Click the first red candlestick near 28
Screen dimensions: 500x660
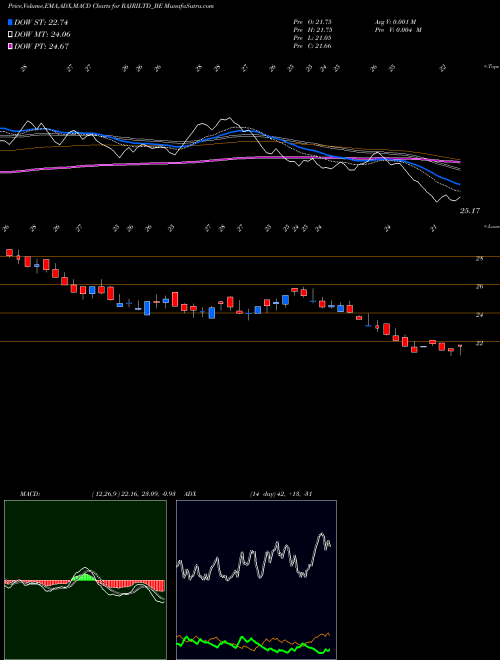click(9, 253)
